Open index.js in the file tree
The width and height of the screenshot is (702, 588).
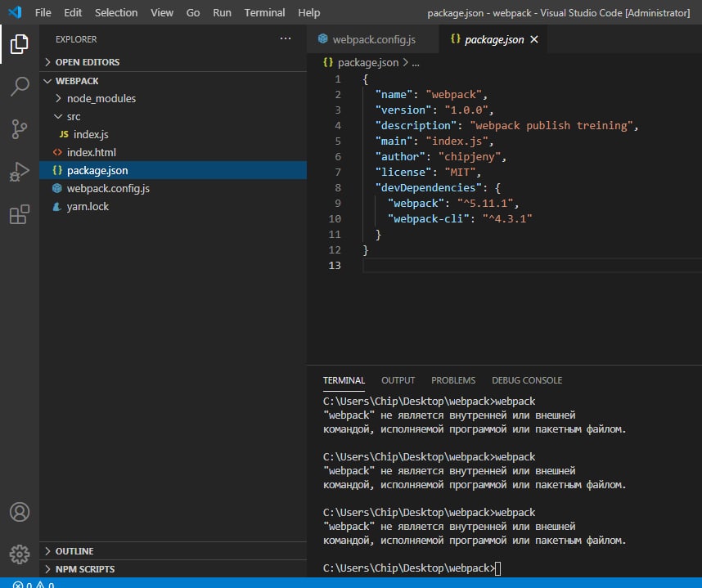pos(173,134)
